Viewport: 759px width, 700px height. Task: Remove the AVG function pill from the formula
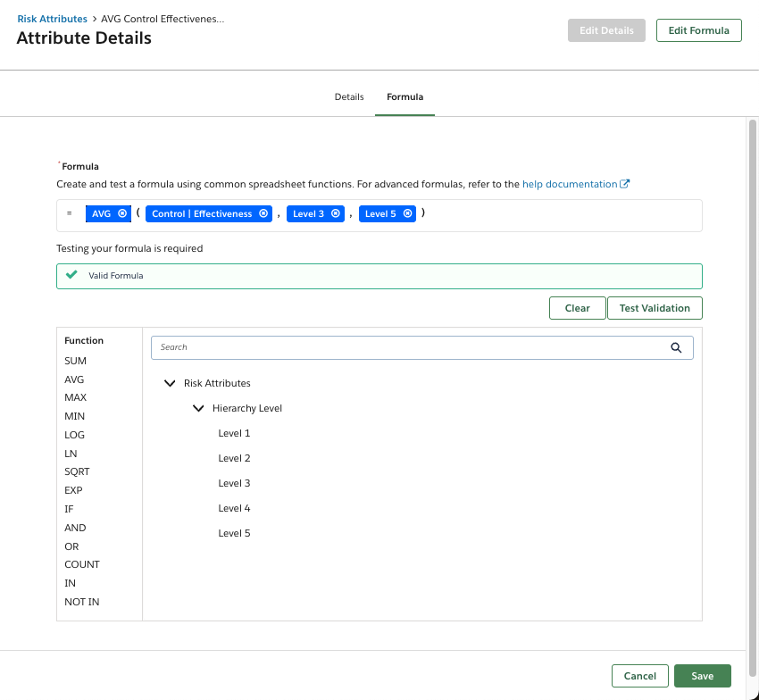tap(122, 213)
